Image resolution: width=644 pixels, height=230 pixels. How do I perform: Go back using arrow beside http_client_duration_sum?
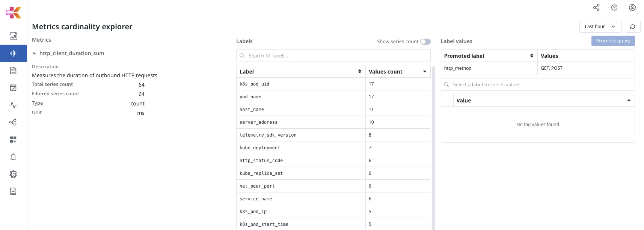[x=34, y=53]
